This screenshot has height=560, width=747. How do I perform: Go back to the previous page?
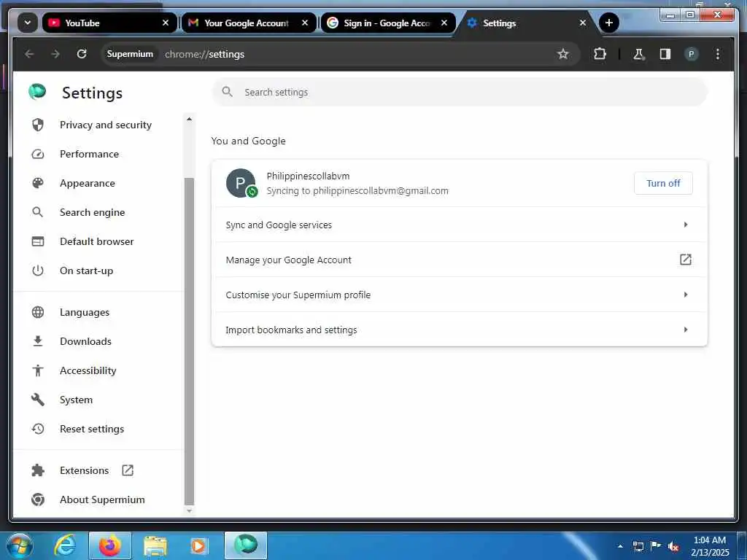[x=29, y=54]
